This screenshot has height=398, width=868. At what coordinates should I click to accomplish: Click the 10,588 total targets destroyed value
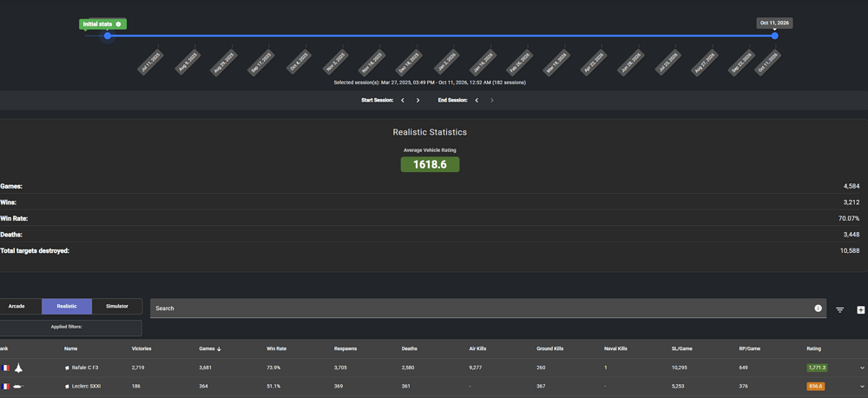coord(850,250)
